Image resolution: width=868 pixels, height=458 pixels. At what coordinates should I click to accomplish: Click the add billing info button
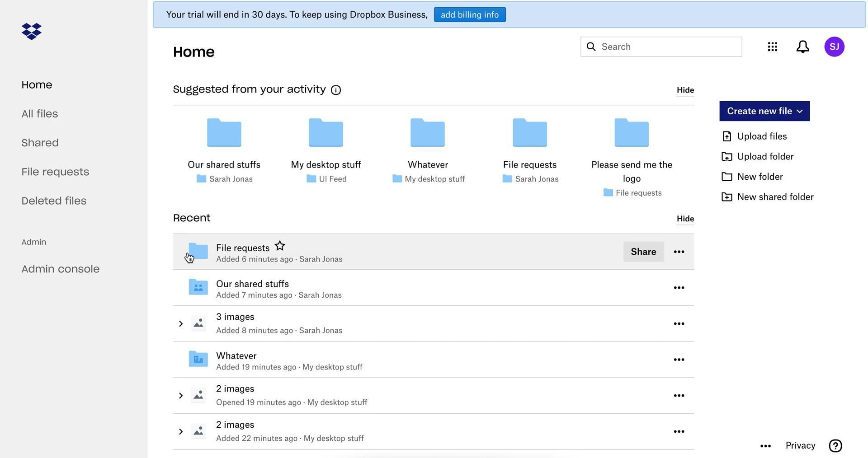click(x=469, y=15)
